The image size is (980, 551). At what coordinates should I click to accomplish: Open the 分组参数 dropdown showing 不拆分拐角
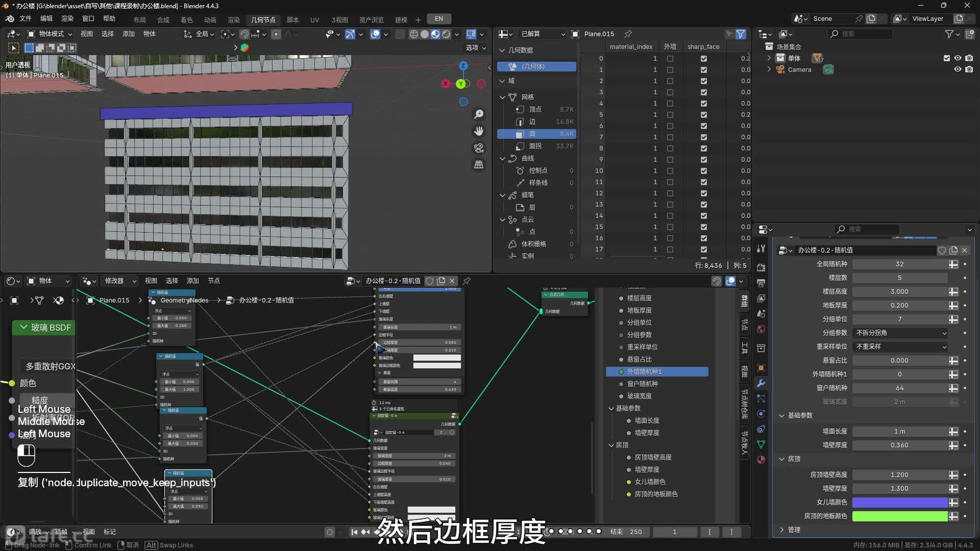[x=900, y=333]
